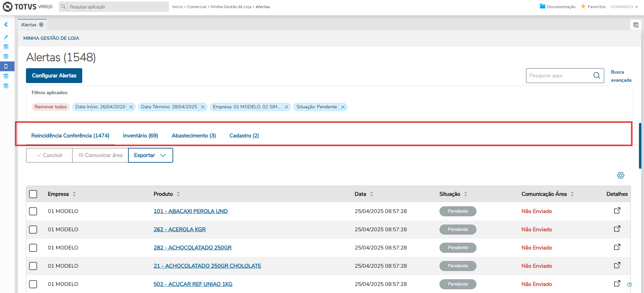Check the row for 282 - ACHOCOLATADO 250GR
The width and height of the screenshot is (644, 293).
click(x=33, y=248)
